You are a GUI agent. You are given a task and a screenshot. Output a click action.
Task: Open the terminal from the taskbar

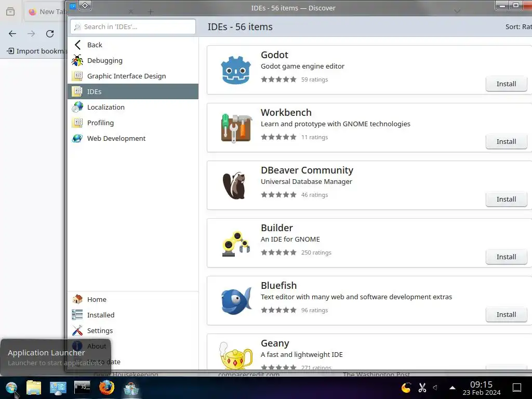point(82,387)
